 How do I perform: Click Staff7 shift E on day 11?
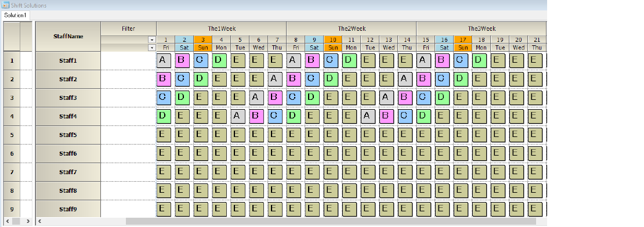pyautogui.click(x=349, y=172)
